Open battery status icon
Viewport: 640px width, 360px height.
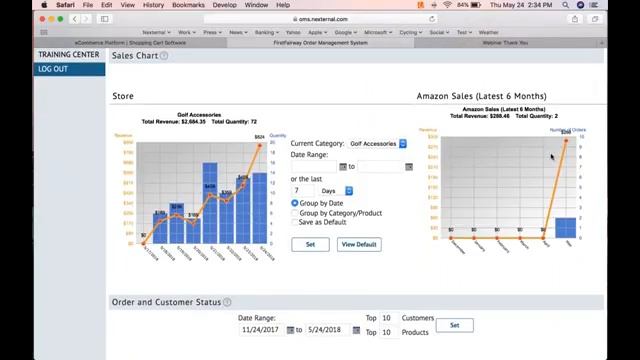(476, 5)
